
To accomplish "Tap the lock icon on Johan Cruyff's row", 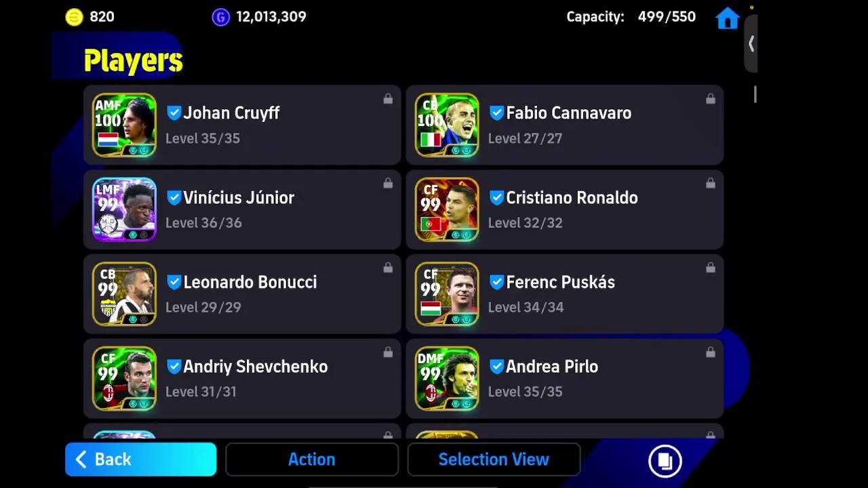I will [388, 99].
